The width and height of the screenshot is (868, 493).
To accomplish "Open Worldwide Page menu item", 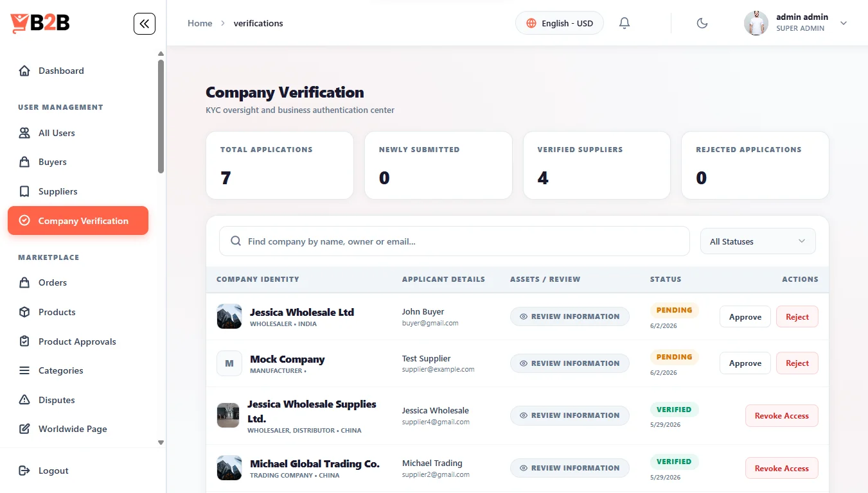I will click(x=78, y=429).
